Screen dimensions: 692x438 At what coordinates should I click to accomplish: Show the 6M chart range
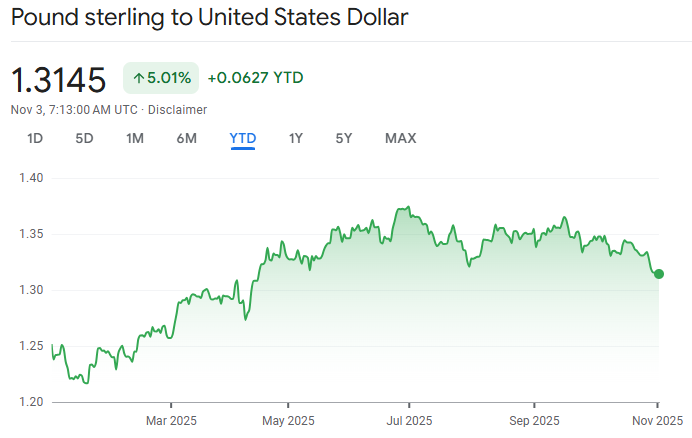pos(186,138)
